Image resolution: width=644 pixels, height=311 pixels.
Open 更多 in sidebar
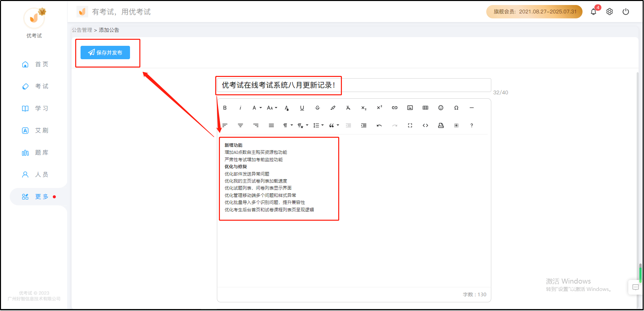[38, 197]
